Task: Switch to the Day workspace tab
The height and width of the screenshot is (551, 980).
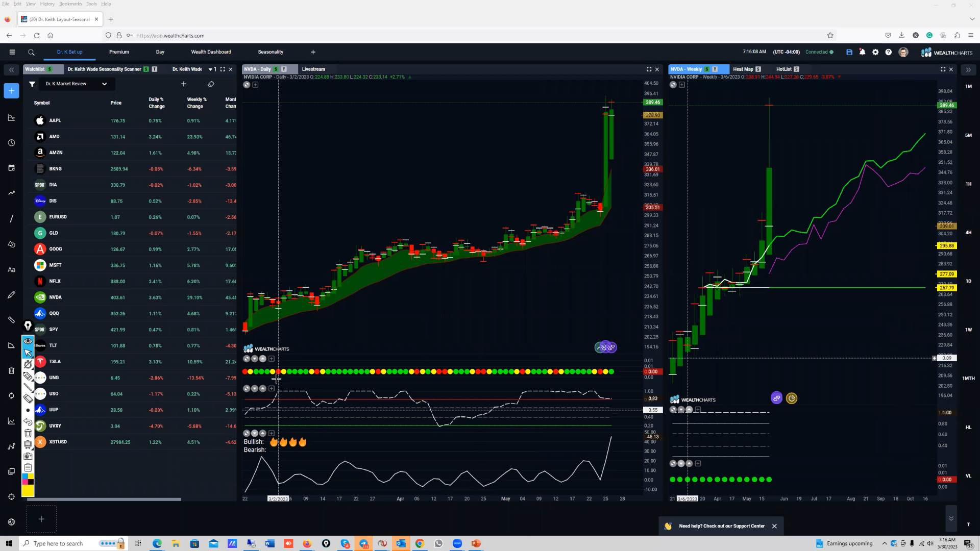Action: point(160,52)
